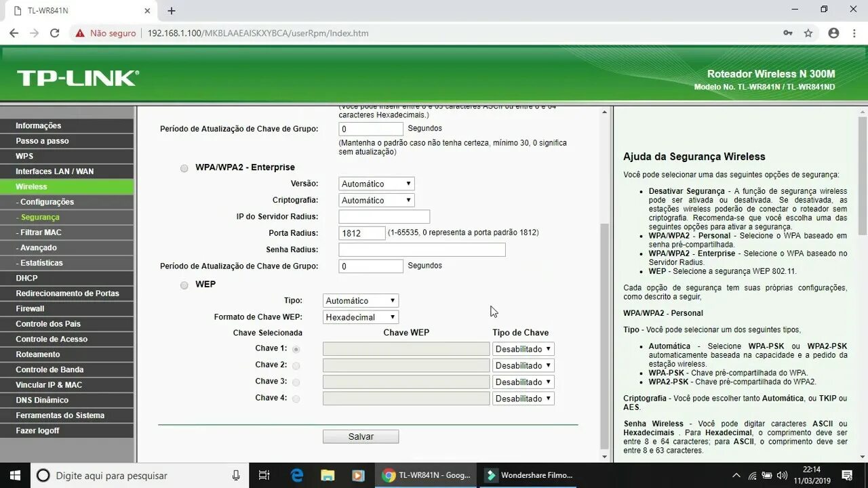Open Informações menu item

(67, 125)
